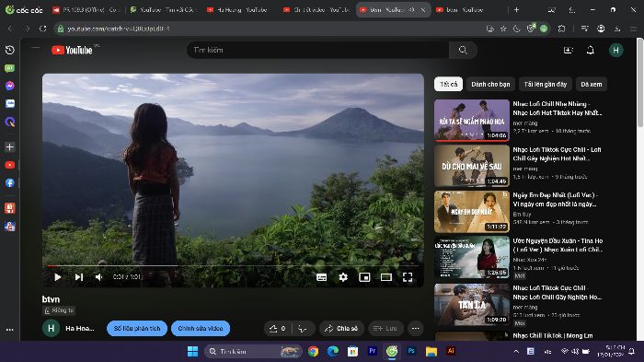644x362 pixels.
Task: Click the video progress bar
Action: tap(233, 265)
